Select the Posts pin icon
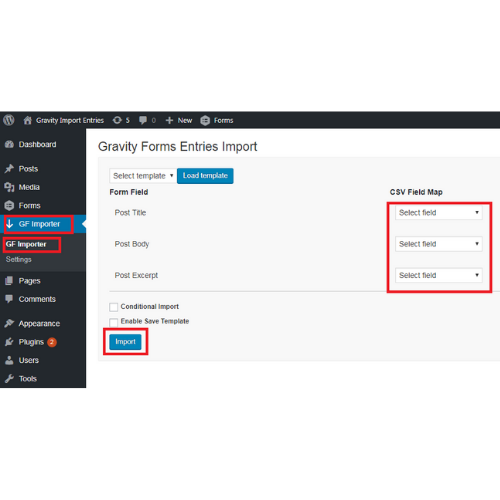This screenshot has width=500, height=500. coord(9,169)
